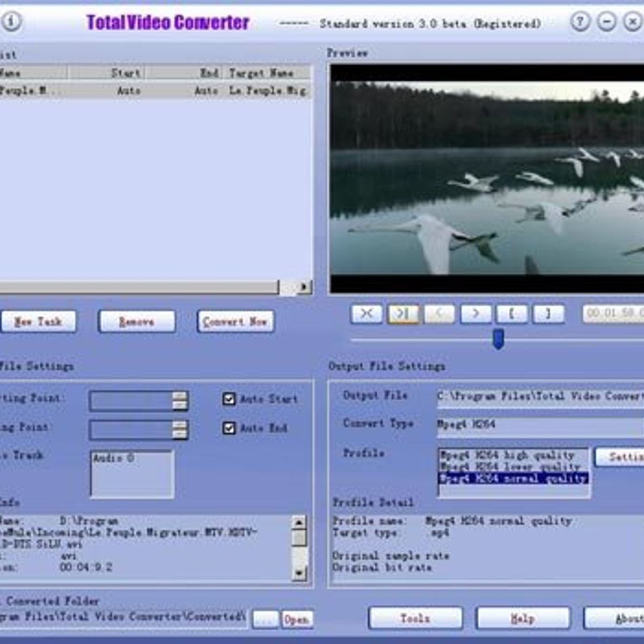This screenshot has height=644, width=644.
Task: Uncheck the Auto Start checkbox
Action: (x=229, y=399)
